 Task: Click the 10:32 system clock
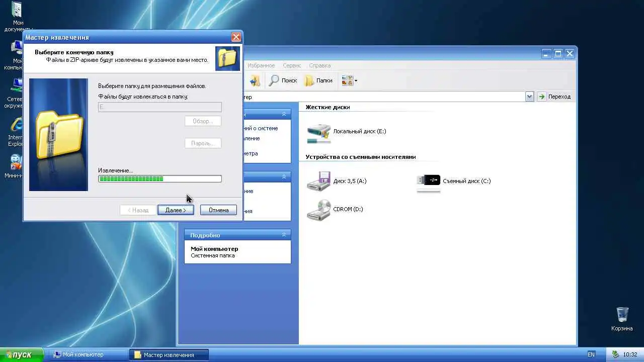coord(630,354)
